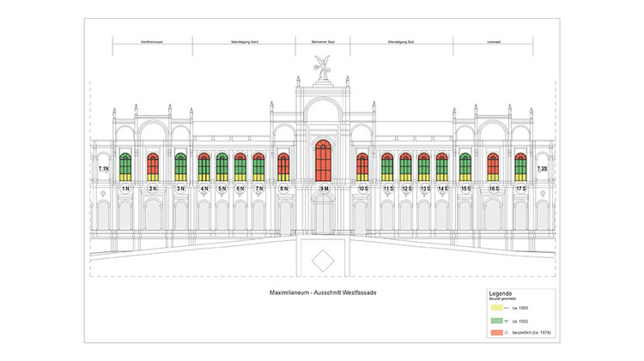Click the round label 17 S

[x=520, y=188]
